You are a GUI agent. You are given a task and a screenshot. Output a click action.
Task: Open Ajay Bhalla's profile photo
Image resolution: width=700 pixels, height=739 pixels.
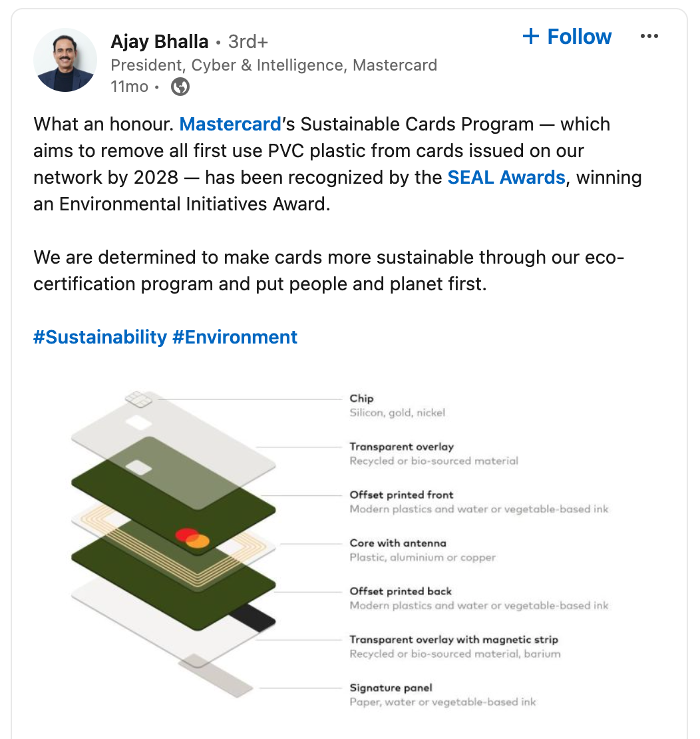coord(65,60)
